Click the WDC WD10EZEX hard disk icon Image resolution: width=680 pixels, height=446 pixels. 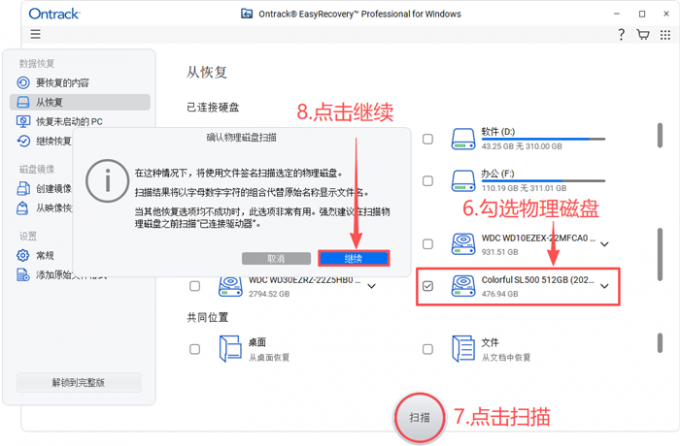click(x=463, y=244)
